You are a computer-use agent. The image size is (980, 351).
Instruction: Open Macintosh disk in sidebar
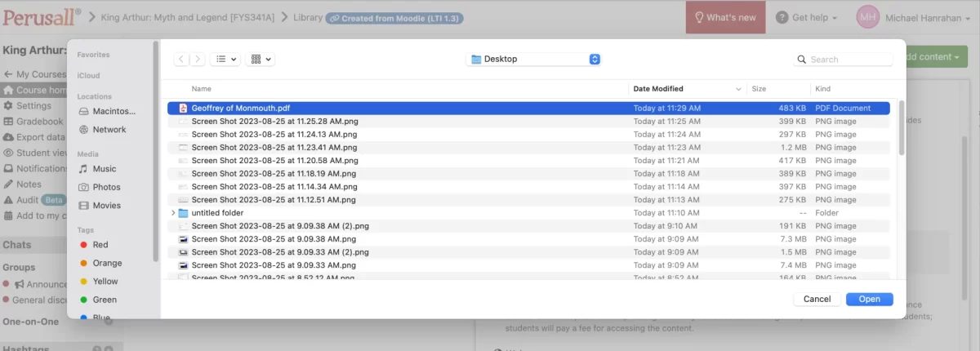click(107, 111)
